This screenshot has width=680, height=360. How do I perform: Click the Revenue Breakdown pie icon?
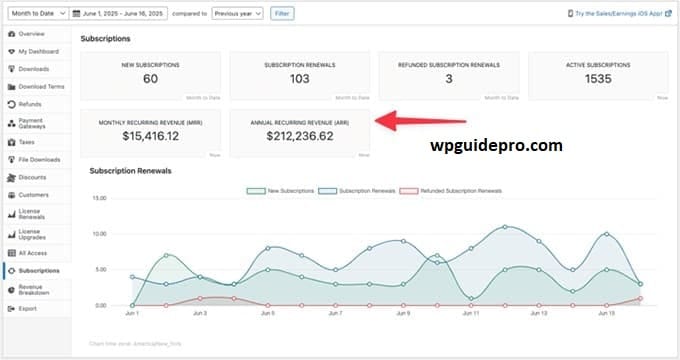(12, 290)
